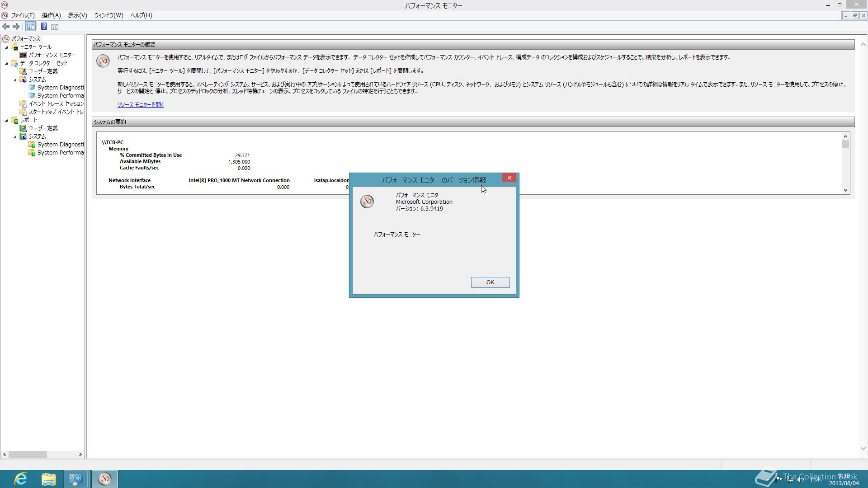This screenshot has width=868, height=488.
Task: Click the Intel[R] PRO_1000 MT Network Connection text
Action: point(239,181)
